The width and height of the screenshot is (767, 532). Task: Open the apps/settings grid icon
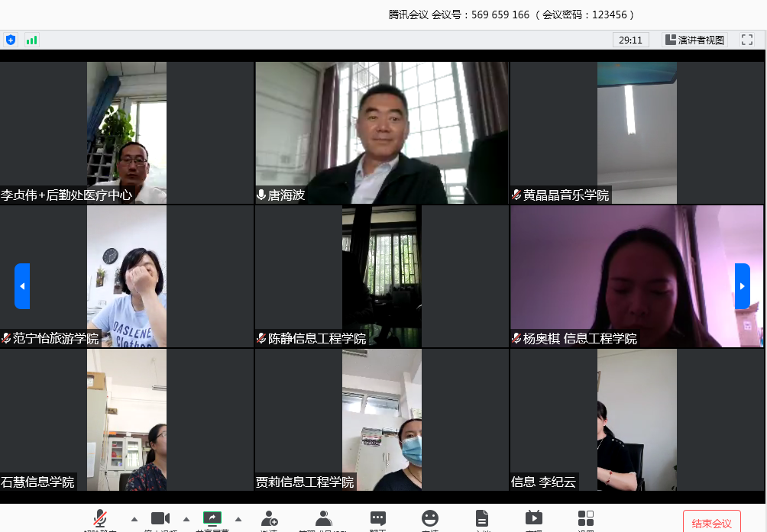coord(586,519)
